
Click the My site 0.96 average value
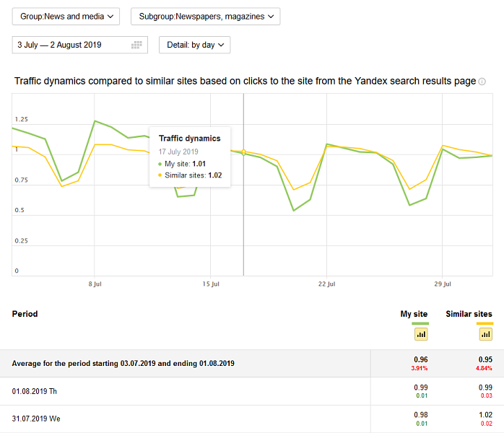[x=421, y=359]
